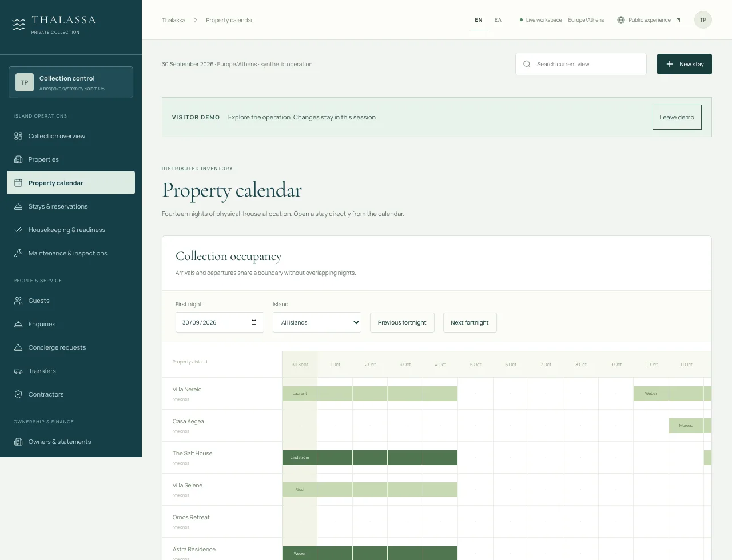This screenshot has width=732, height=560.
Task: Select the 30 Sept column header
Action: [300, 365]
